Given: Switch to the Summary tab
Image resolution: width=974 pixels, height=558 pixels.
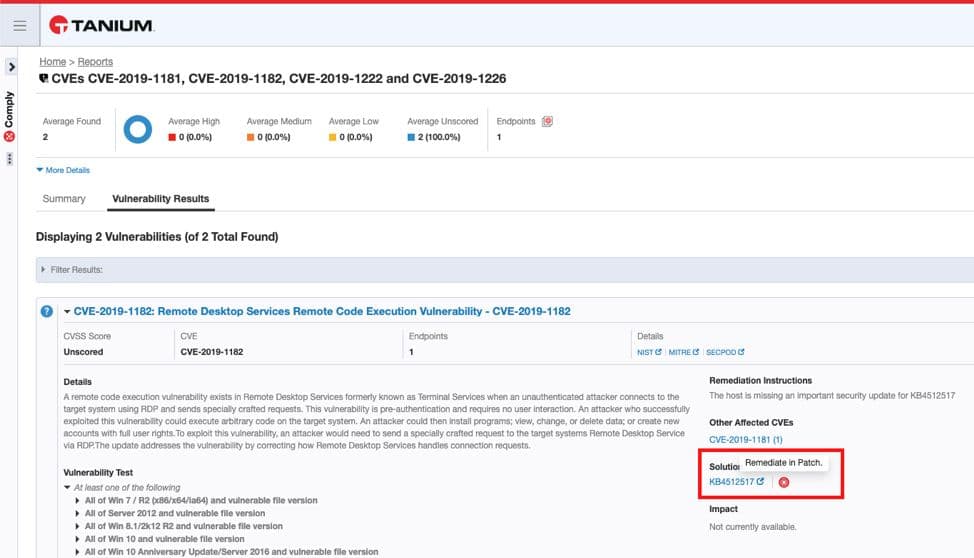Looking at the screenshot, I should click(x=64, y=199).
